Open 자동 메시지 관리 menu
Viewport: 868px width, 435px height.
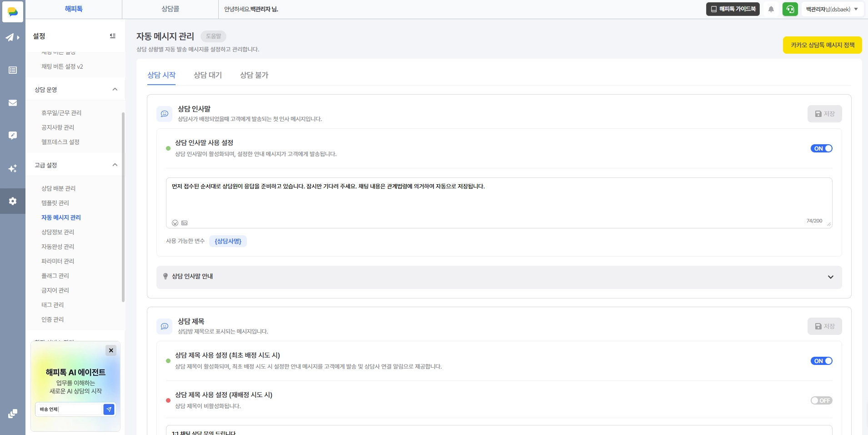pyautogui.click(x=61, y=217)
